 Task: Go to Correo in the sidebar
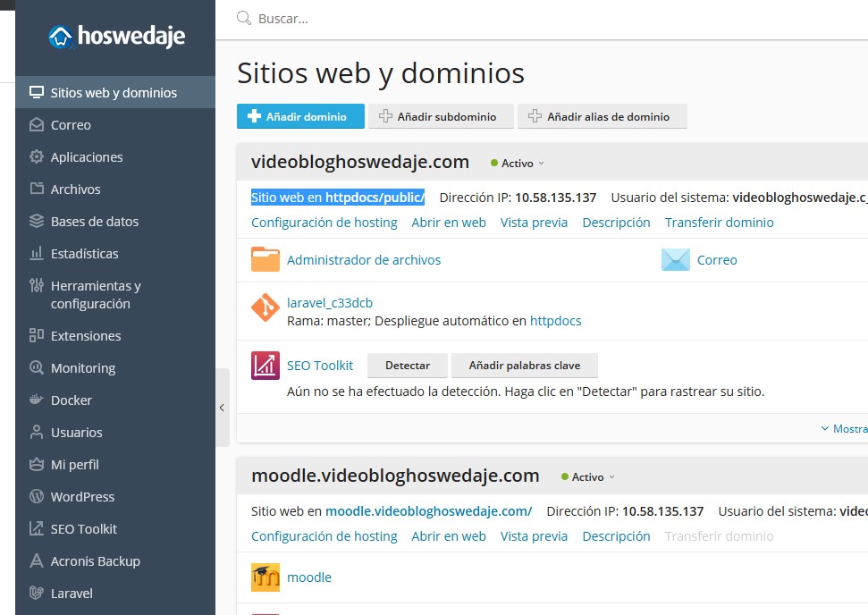[115, 124]
